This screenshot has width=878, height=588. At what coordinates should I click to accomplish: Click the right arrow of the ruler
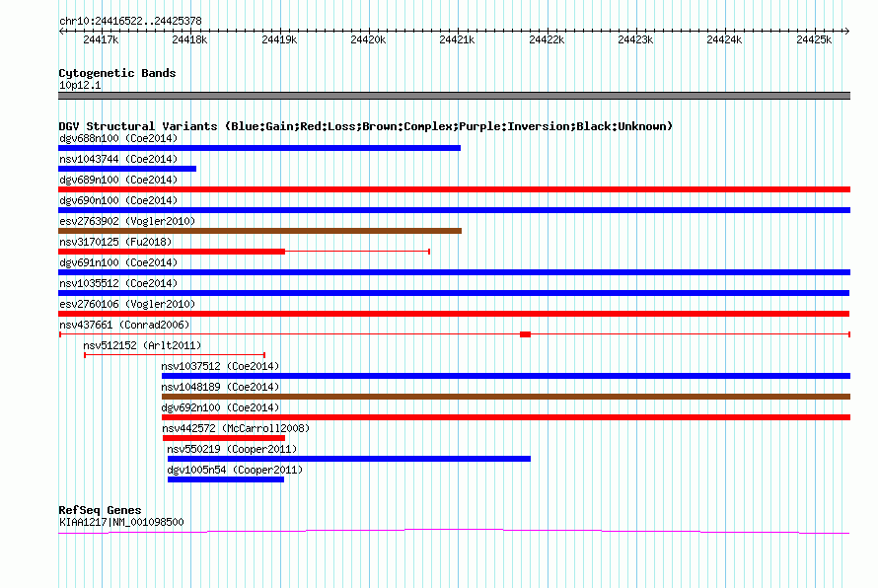(x=847, y=32)
